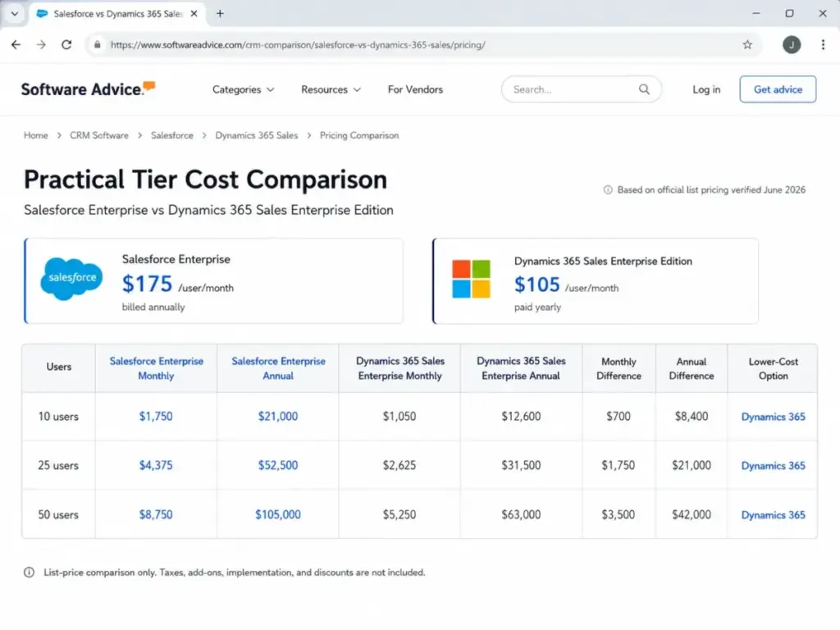
Task: Click the $4,375 Salesforce monthly value
Action: point(156,465)
